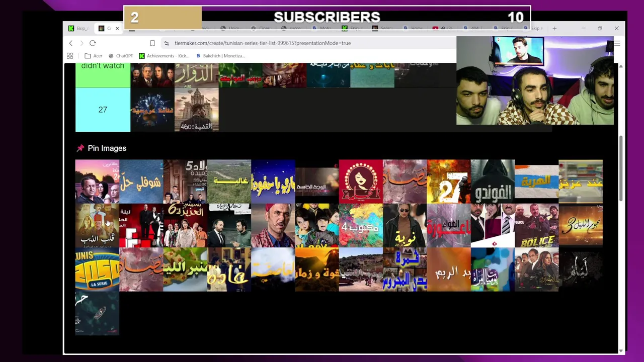Image resolution: width=644 pixels, height=362 pixels.
Task: Select the نوبة woman in sunglasses thumbnail
Action: click(x=405, y=226)
